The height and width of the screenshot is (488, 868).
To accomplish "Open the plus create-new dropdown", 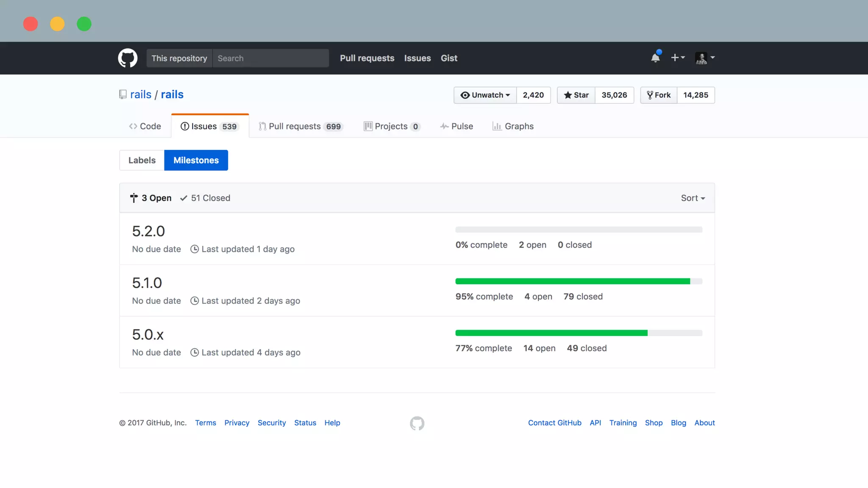I will 677,58.
